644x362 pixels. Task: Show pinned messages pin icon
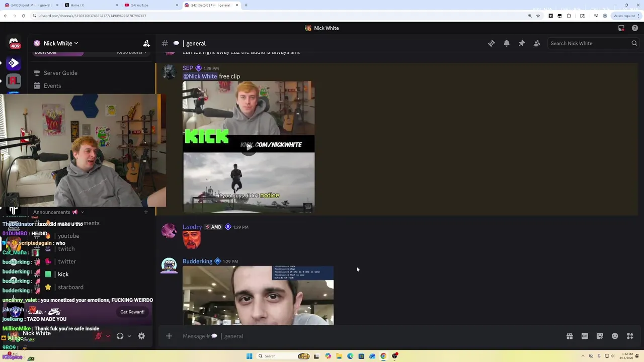pos(522,43)
